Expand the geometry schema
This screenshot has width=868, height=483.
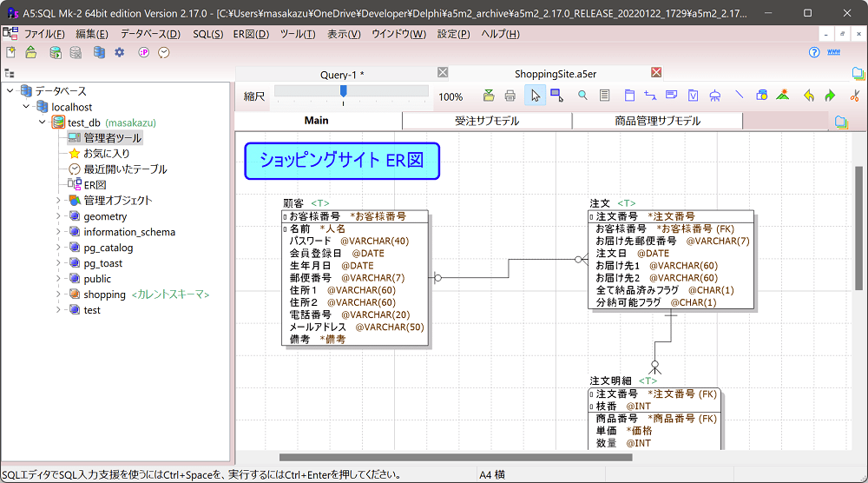[58, 216]
